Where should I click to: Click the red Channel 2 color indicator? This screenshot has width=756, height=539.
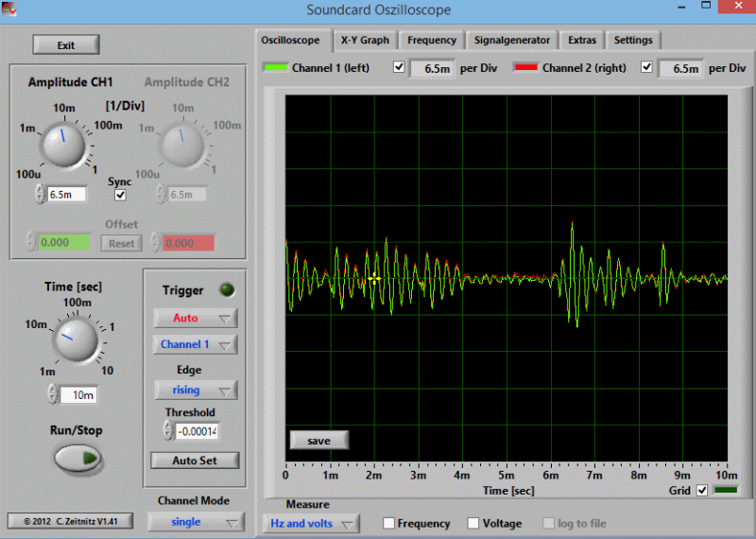coord(525,67)
